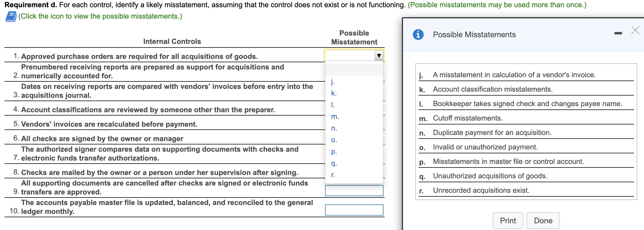Click the Print button
Viewport: 644px width, 230px height.
pyautogui.click(x=508, y=220)
